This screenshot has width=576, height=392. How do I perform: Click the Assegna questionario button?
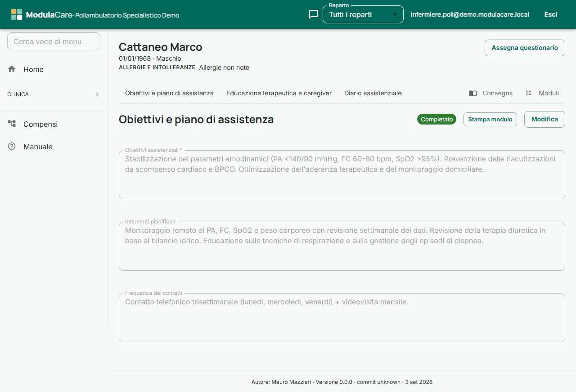click(525, 48)
